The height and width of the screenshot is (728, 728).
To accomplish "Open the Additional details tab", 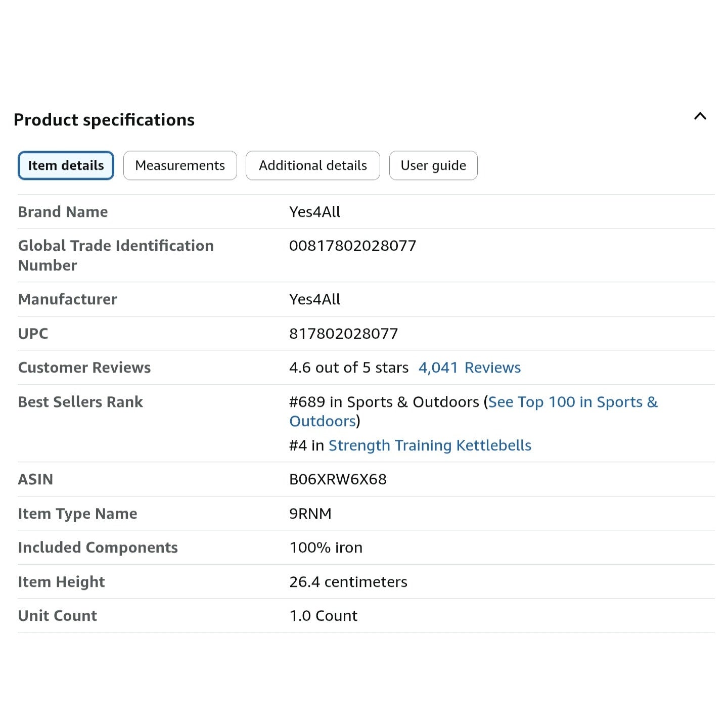I will click(312, 165).
